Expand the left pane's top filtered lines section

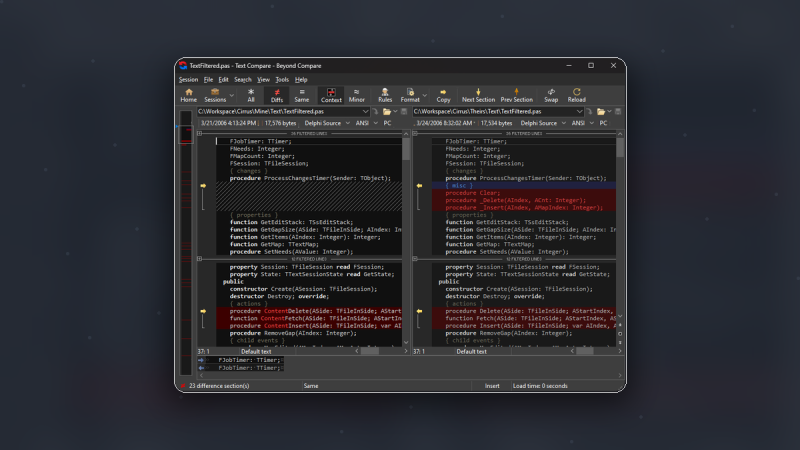199,134
